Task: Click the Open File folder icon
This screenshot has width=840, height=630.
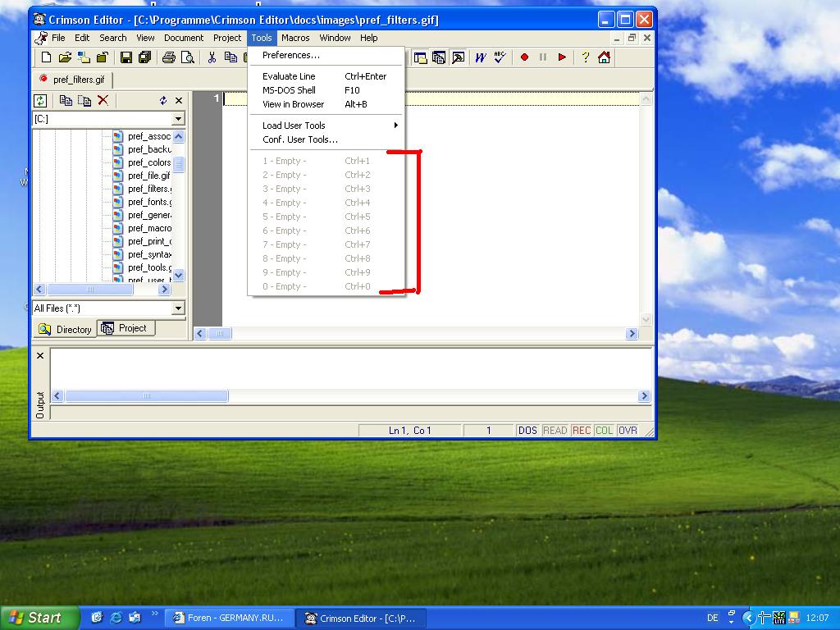Action: pos(65,57)
